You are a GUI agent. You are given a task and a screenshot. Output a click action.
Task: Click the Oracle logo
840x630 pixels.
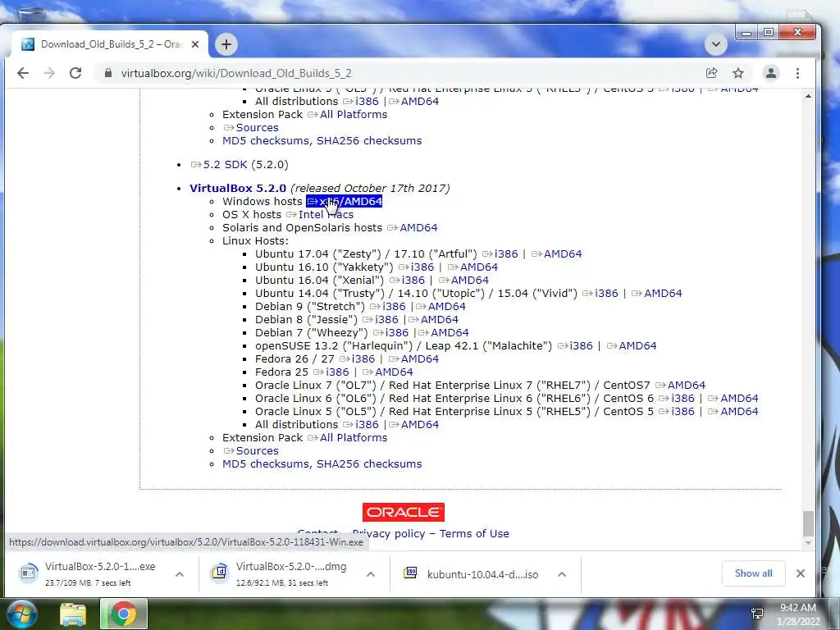[404, 512]
